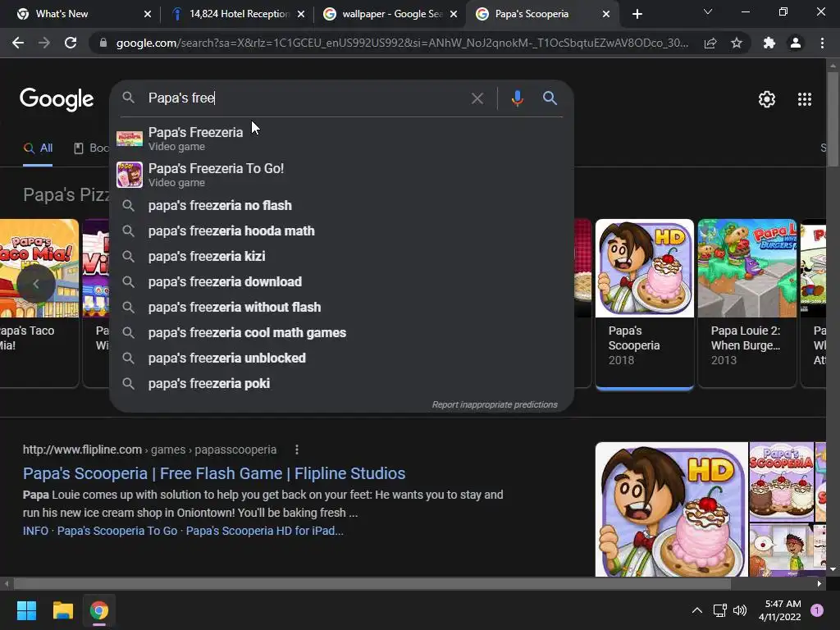Close the wallpaper Google Search tab
Screen dimensions: 840x630
pyautogui.click(x=454, y=14)
